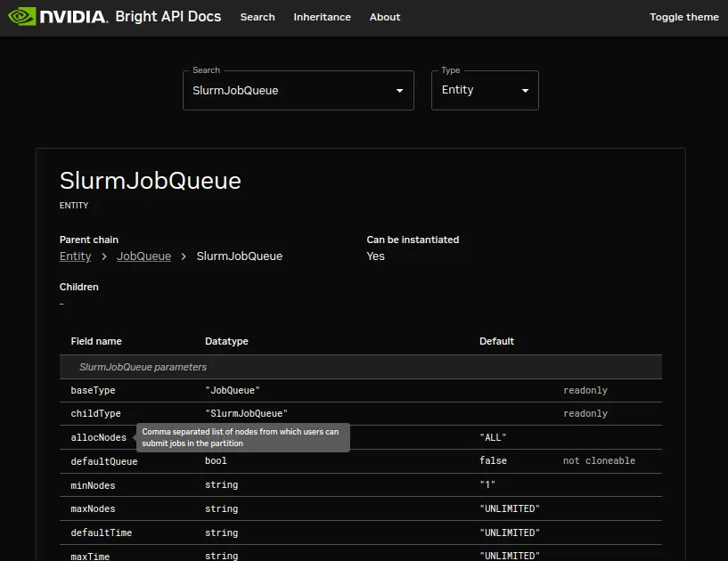Screen dimensions: 728x561
Task: Click the allocNodes tooltip description
Action: pos(243,437)
